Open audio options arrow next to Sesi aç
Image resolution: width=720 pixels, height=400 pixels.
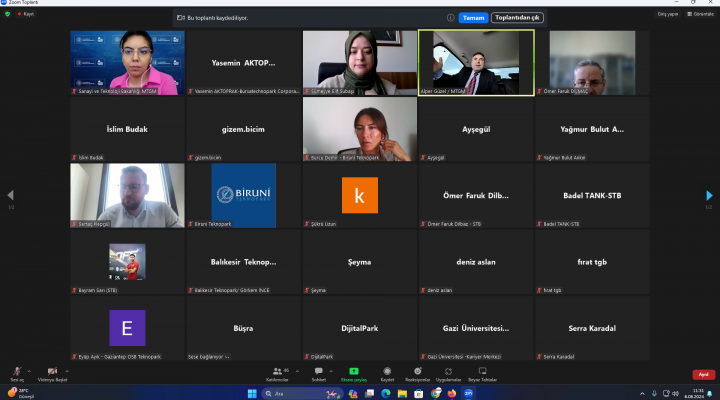pos(29,371)
